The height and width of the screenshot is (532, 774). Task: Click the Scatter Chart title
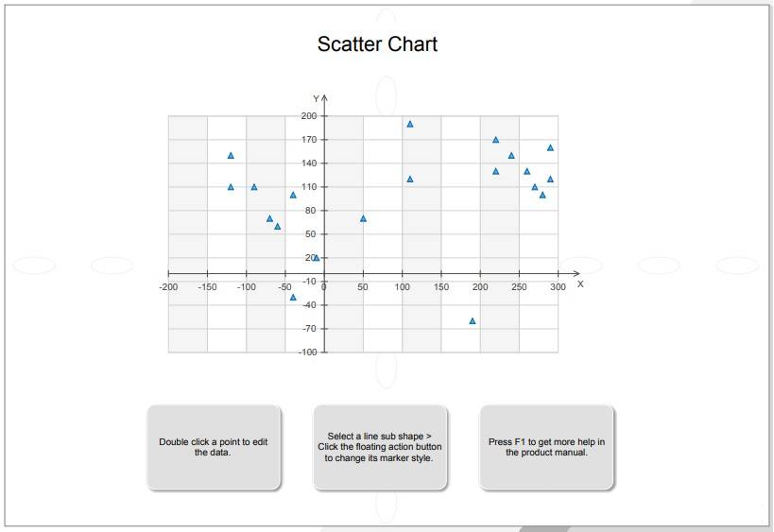[x=377, y=43]
